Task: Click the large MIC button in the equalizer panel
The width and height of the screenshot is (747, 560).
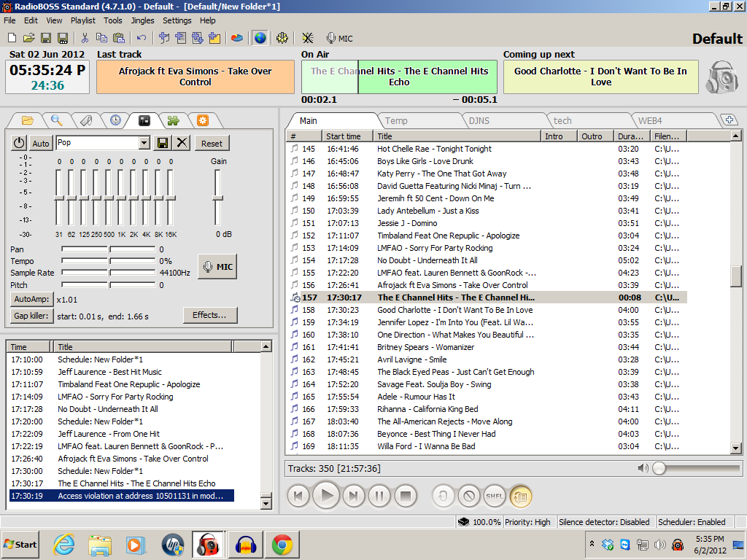Action: (x=217, y=267)
